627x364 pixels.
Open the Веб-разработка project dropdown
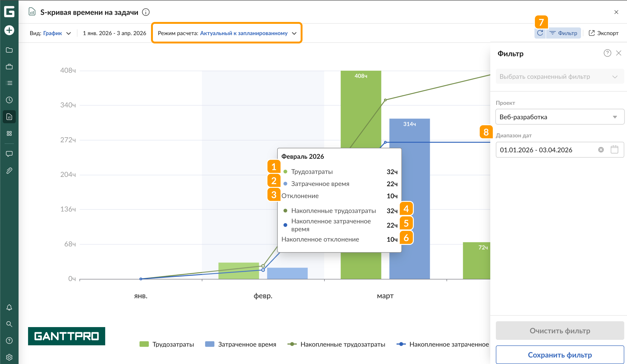pos(560,117)
